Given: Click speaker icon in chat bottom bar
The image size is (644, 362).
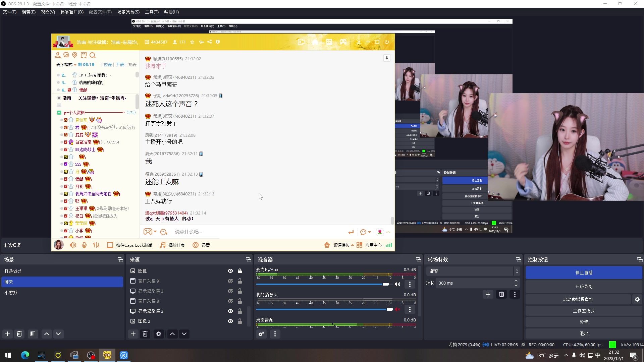Looking at the screenshot, I should coord(73,245).
